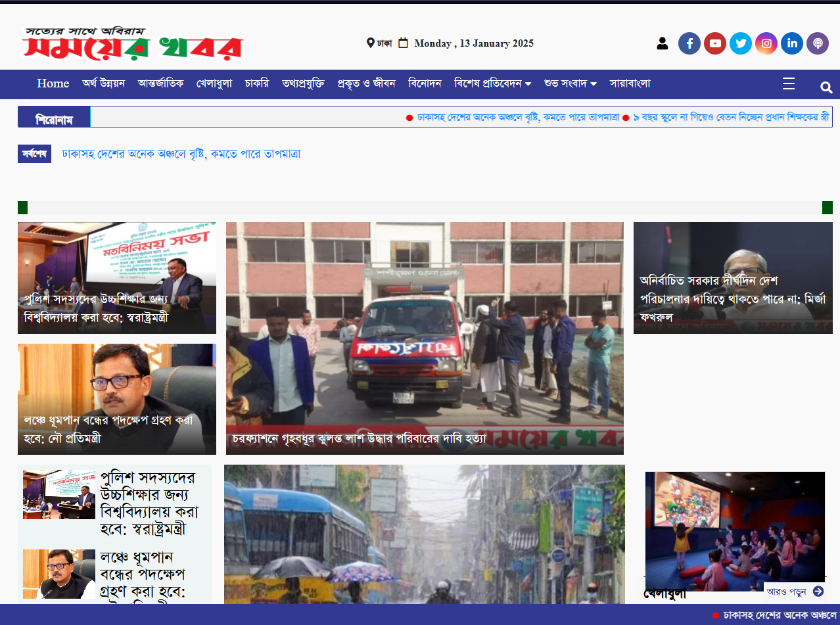Click the arrow icon beside আরও পড়ুন
The width and height of the screenshot is (840, 625).
(818, 591)
